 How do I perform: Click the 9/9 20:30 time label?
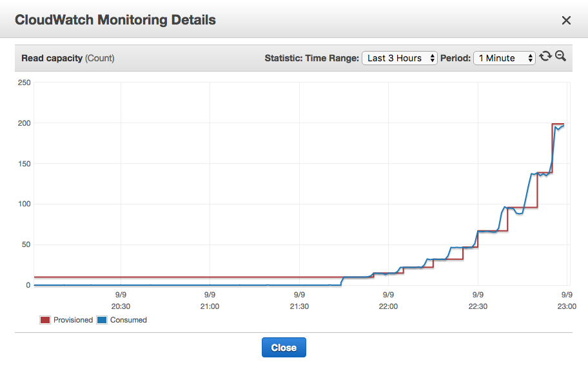[121, 301]
